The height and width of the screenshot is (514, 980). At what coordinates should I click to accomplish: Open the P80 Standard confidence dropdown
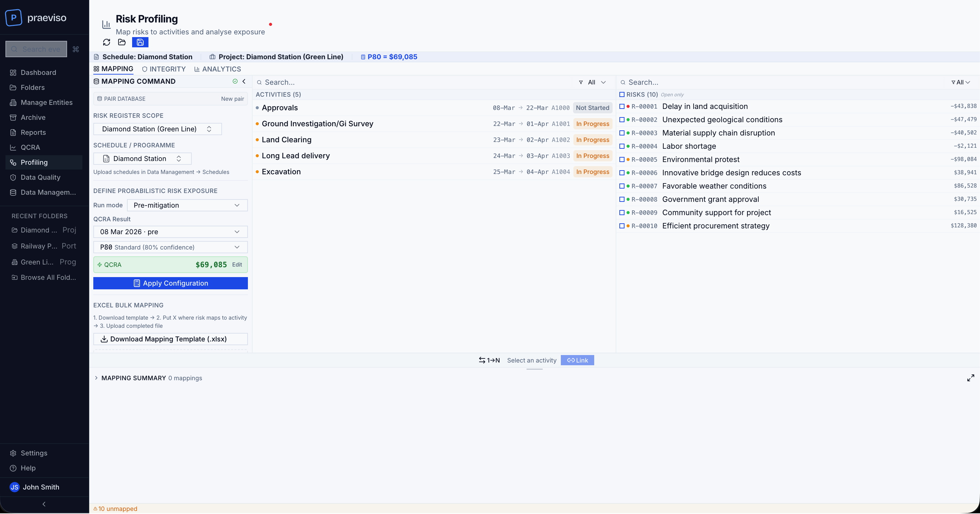[x=170, y=247]
